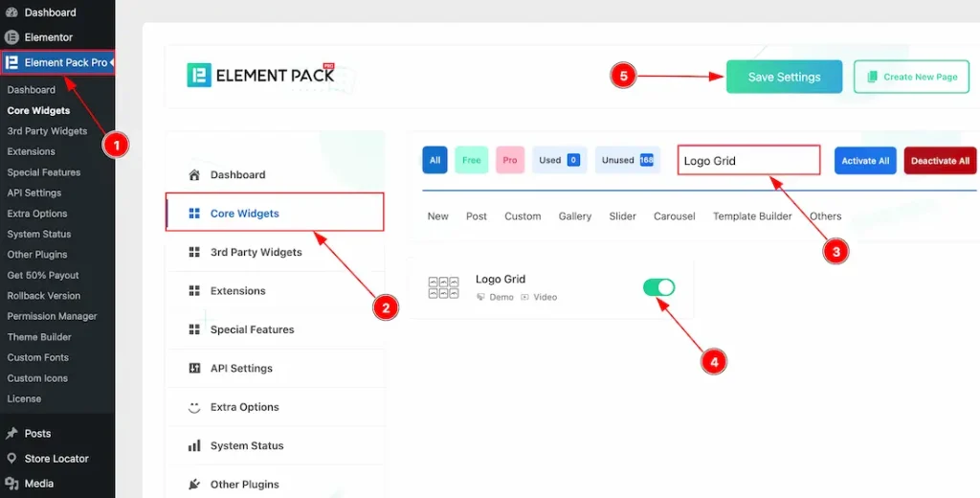The height and width of the screenshot is (498, 980).
Task: Click the plug icon beside Other Plugins
Action: click(x=194, y=485)
